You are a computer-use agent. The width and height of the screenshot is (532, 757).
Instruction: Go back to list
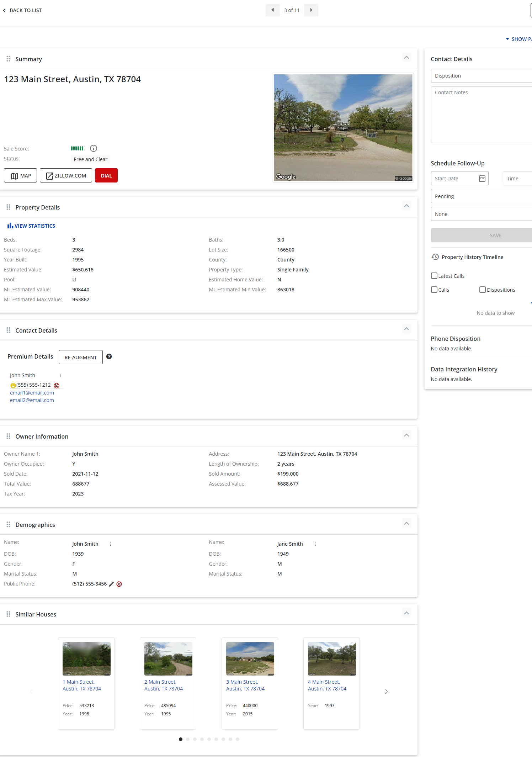pyautogui.click(x=22, y=10)
